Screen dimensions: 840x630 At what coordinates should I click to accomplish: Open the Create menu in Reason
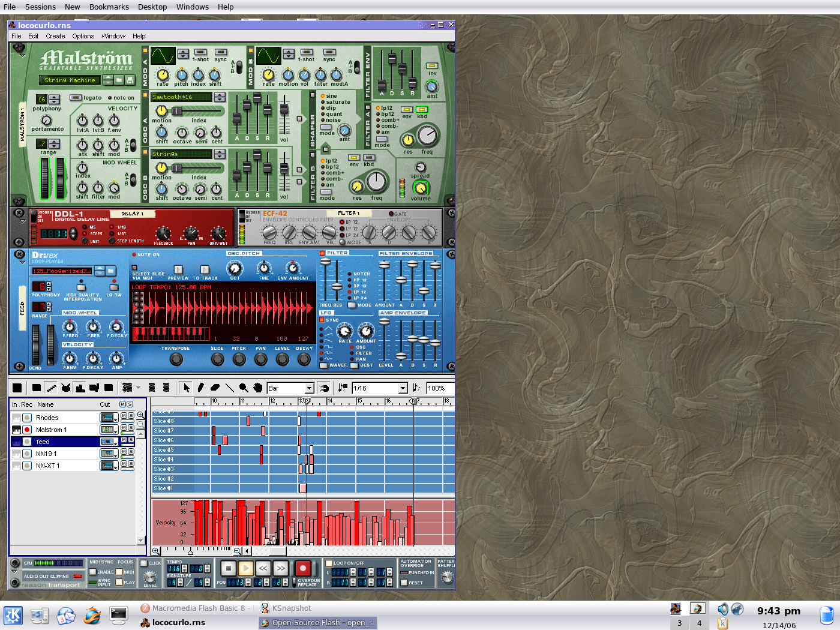(55, 36)
